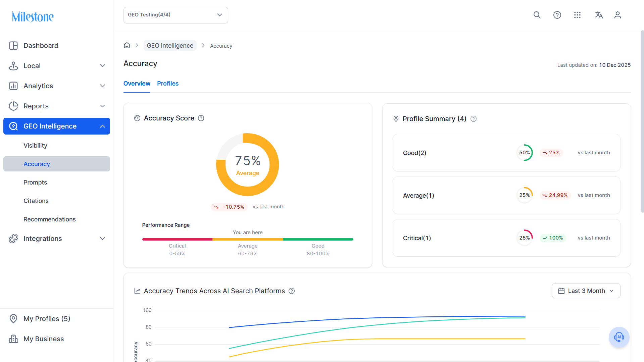Open the search icon in top bar
This screenshot has height=362, width=644.
[537, 15]
